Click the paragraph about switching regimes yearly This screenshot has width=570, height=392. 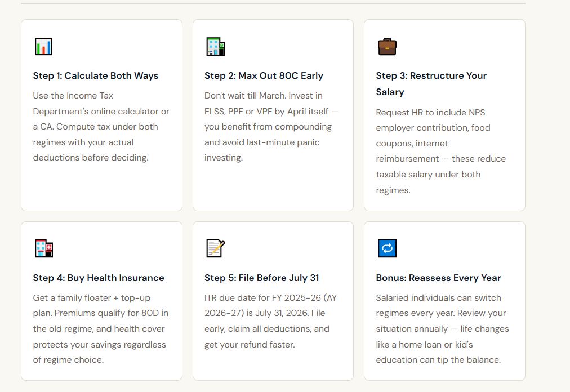442,329
